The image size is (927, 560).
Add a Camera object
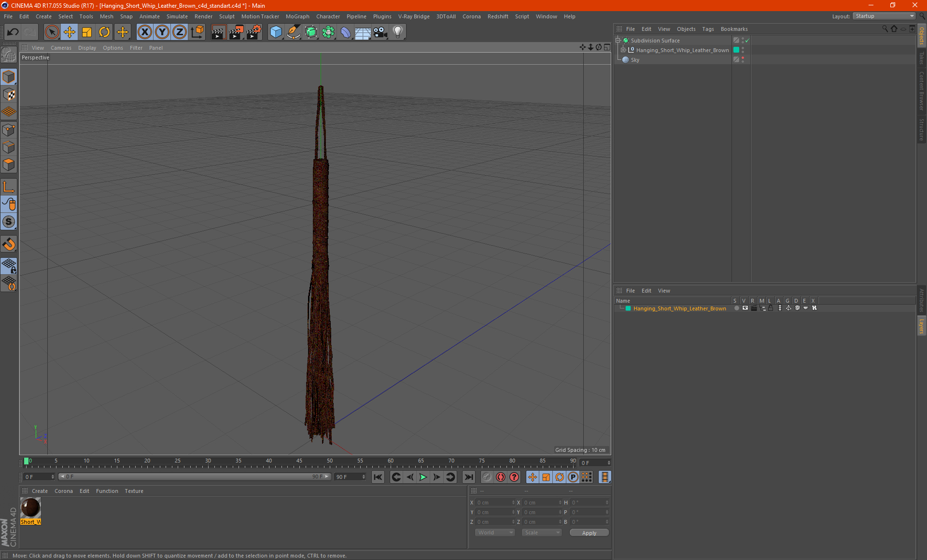click(380, 32)
